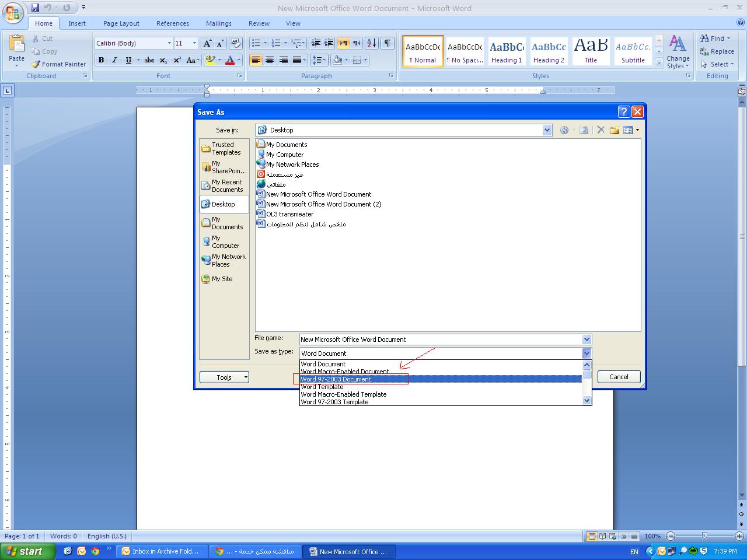The width and height of the screenshot is (747, 560).
Task: Open Line Spacing dropdown
Action: tap(319, 60)
